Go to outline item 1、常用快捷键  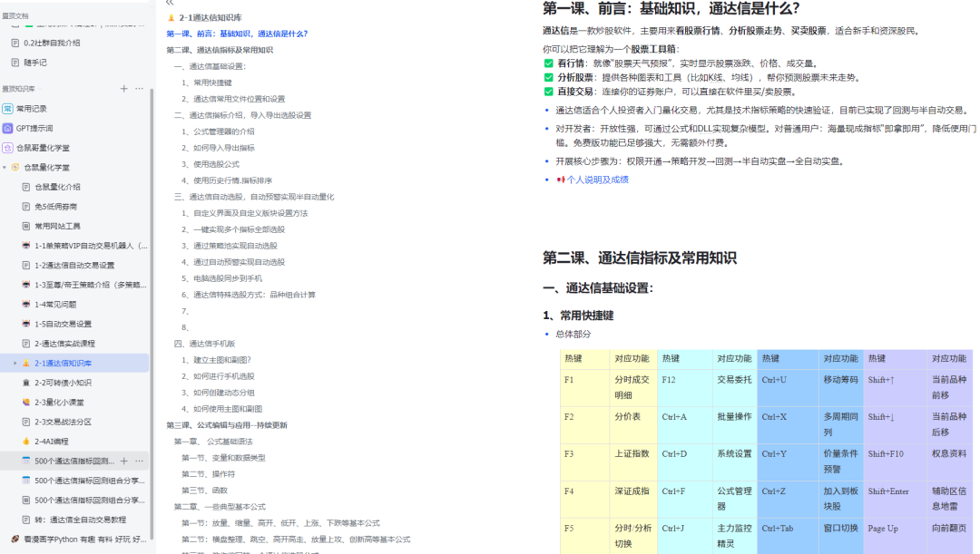click(207, 83)
